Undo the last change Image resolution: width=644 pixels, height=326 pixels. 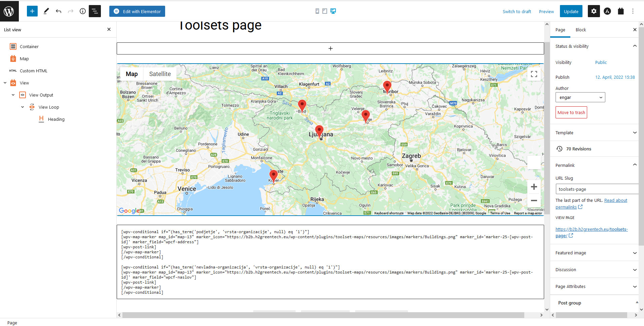[x=59, y=11]
